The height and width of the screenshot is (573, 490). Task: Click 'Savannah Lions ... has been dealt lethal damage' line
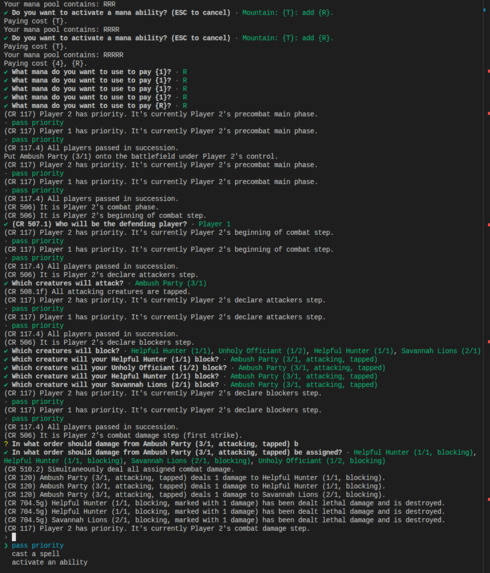click(x=224, y=520)
